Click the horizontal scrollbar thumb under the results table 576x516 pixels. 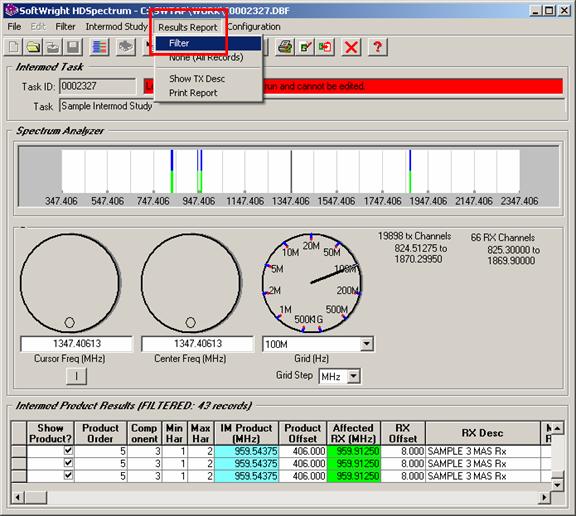[x=36, y=497]
